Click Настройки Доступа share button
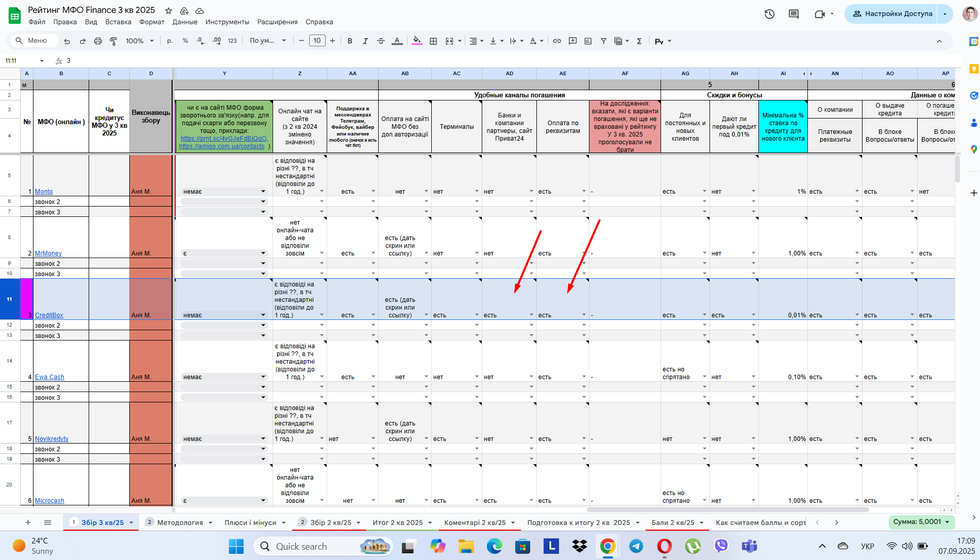980x560 pixels. point(892,14)
